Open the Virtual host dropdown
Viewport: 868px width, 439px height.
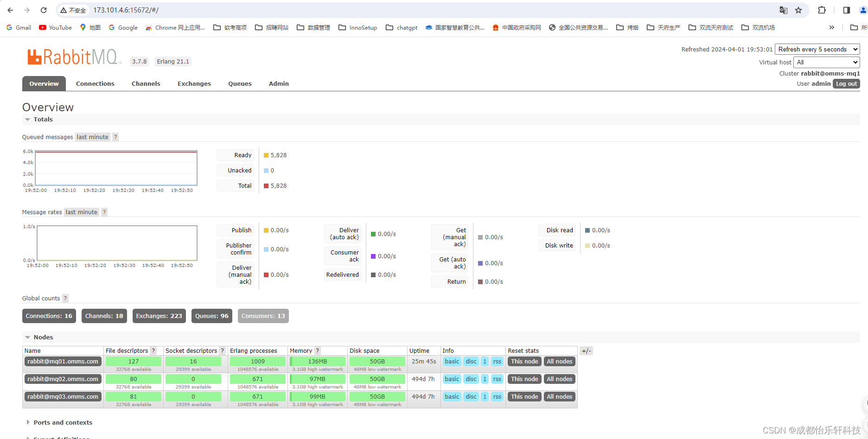826,62
